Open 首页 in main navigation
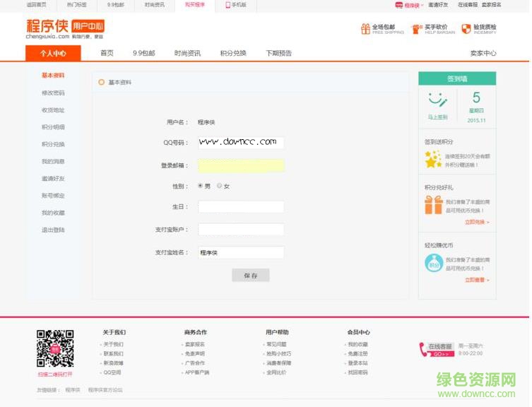532x407 pixels. point(107,53)
